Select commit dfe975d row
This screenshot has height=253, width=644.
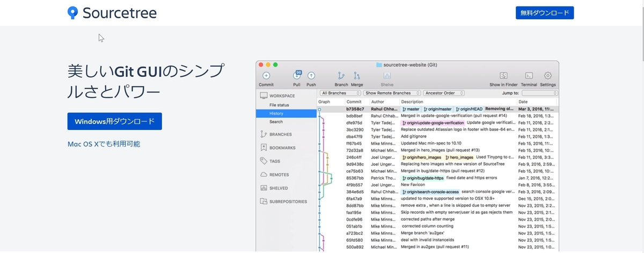pos(438,122)
